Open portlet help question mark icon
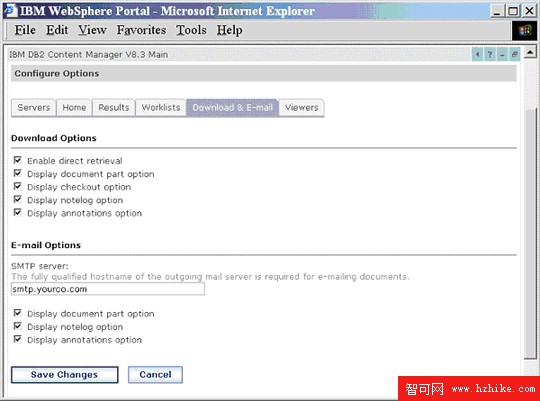Viewport: 540px width, 401px height. point(490,54)
